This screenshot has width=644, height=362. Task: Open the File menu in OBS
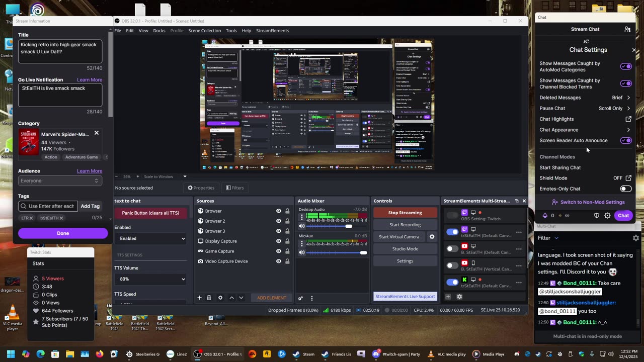(118, 31)
